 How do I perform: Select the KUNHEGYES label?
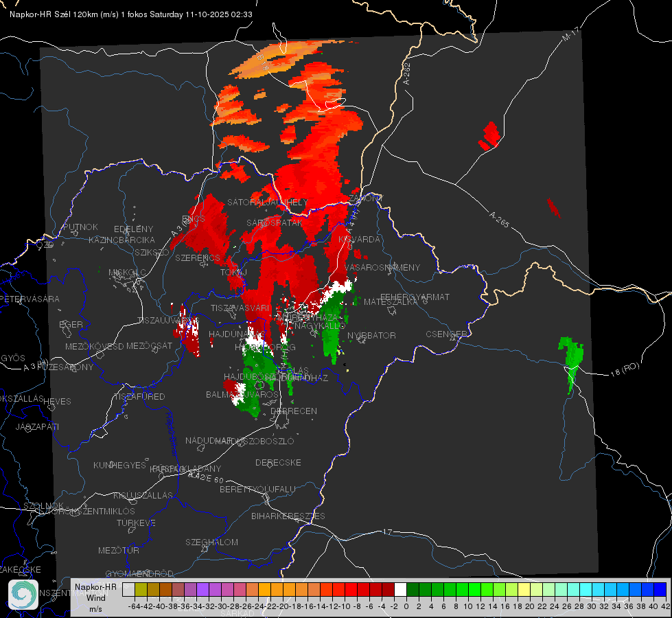(x=119, y=466)
